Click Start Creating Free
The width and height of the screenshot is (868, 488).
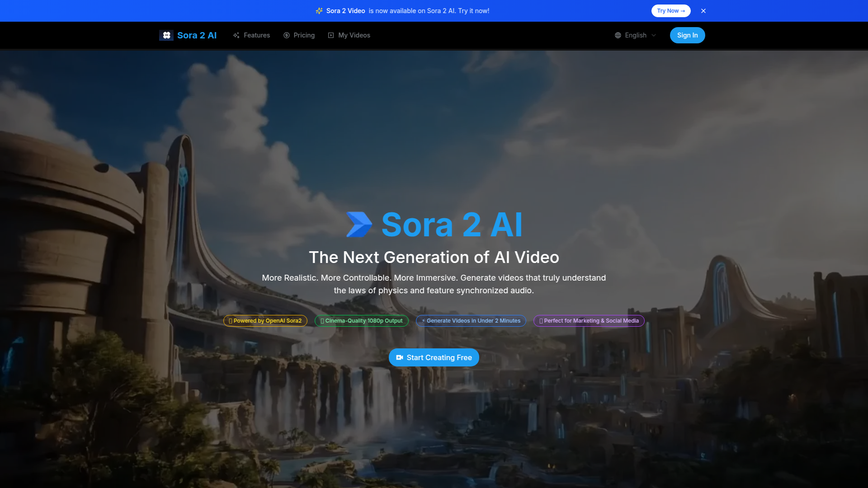click(434, 357)
